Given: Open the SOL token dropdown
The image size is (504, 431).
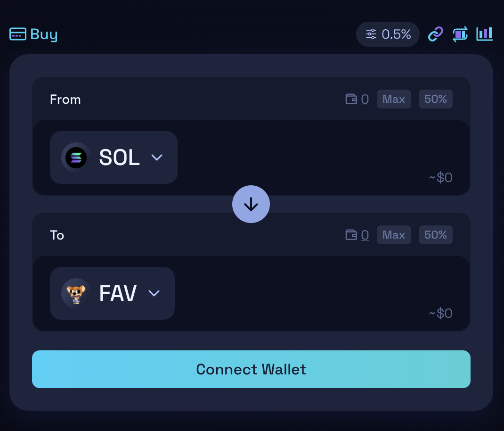Looking at the screenshot, I should pyautogui.click(x=114, y=157).
